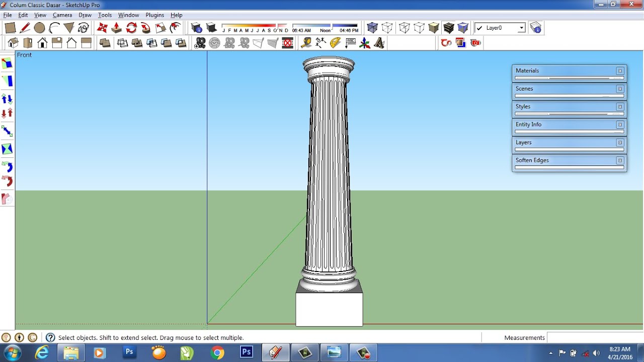Toggle Shadows display cube icon
Image resolution: width=644 pixels, height=362 pixels.
pyautogui.click(x=211, y=28)
